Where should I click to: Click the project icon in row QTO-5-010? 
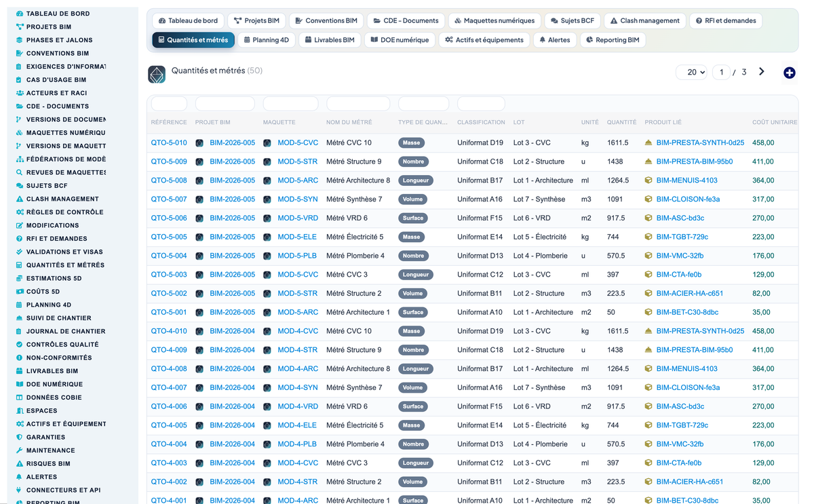tap(199, 143)
